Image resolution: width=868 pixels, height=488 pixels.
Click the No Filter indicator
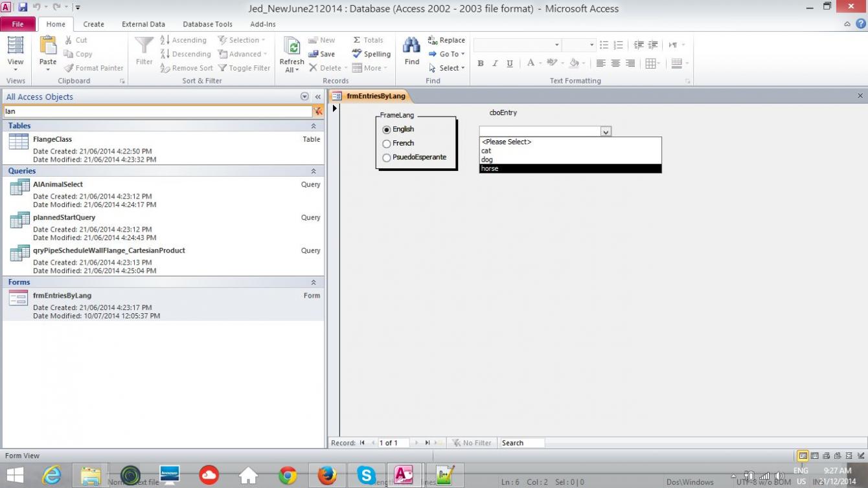[x=472, y=443]
